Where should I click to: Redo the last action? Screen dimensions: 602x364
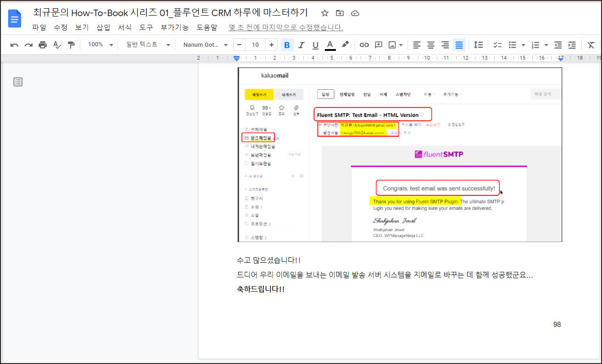tap(28, 45)
